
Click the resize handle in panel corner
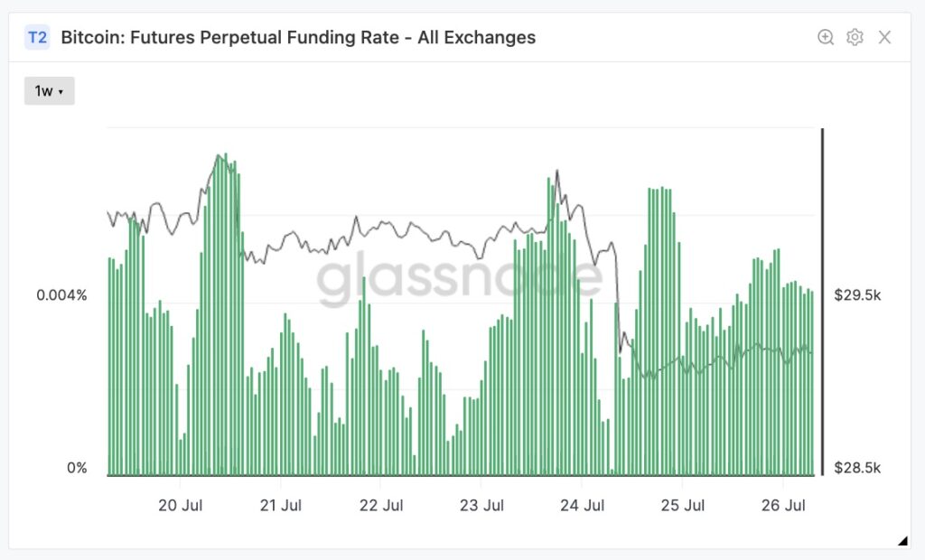pyautogui.click(x=902, y=541)
